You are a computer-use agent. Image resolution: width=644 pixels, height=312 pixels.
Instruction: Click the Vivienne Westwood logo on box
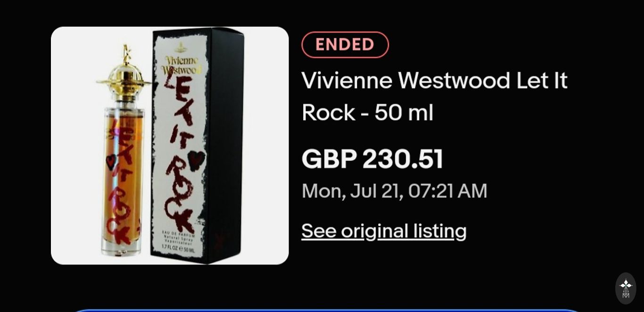(x=181, y=65)
